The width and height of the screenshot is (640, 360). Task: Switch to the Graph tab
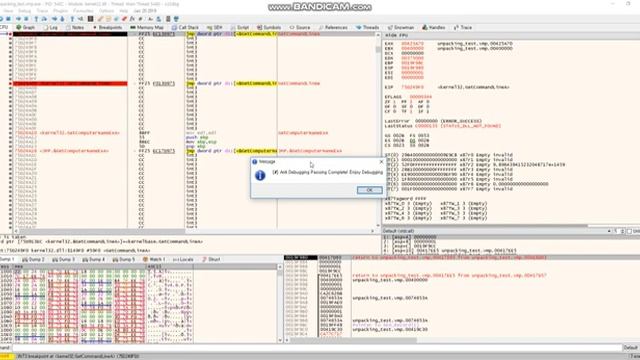[26, 27]
